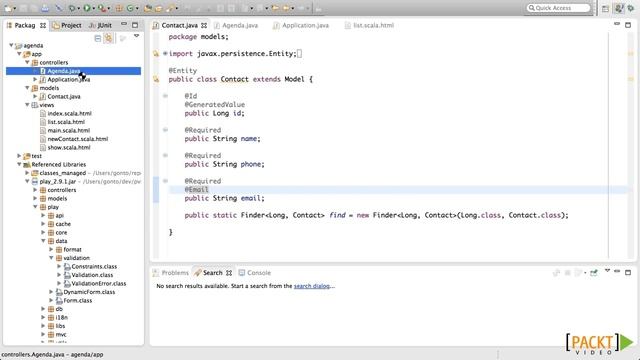Screen dimensions: 640x360
Task: Select play_2.9.1.jar library
Action: pyautogui.click(x=58, y=182)
